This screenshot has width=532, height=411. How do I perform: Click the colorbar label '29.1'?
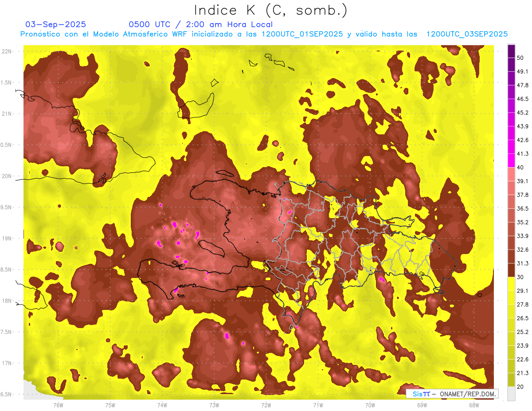click(523, 291)
